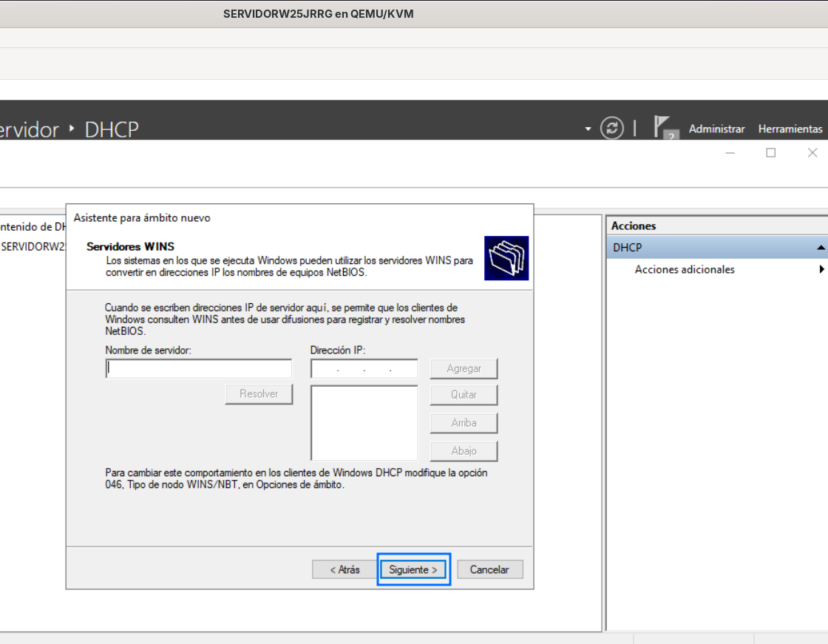Select the SERVIDORW25 tree item
The height and width of the screenshot is (644, 828).
[33, 247]
